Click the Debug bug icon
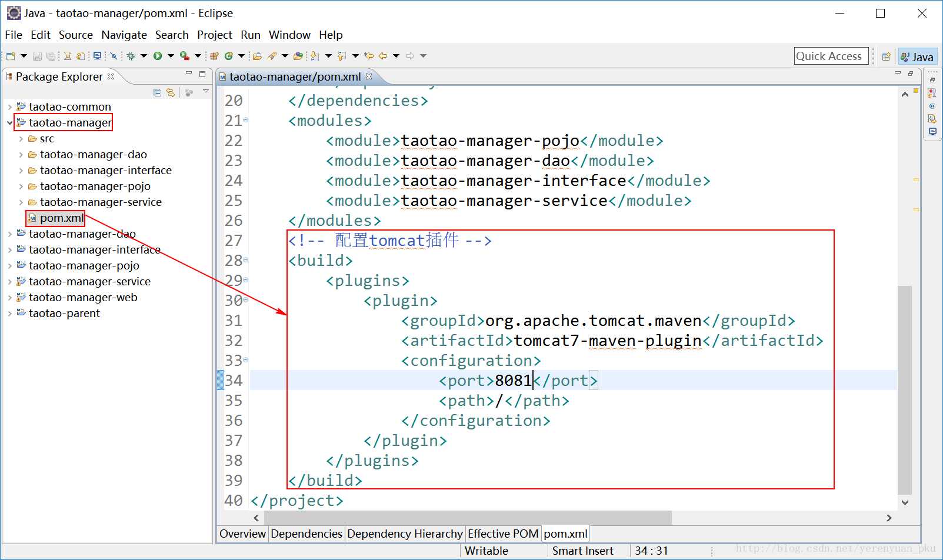Viewport: 943px width, 560px height. coord(131,56)
